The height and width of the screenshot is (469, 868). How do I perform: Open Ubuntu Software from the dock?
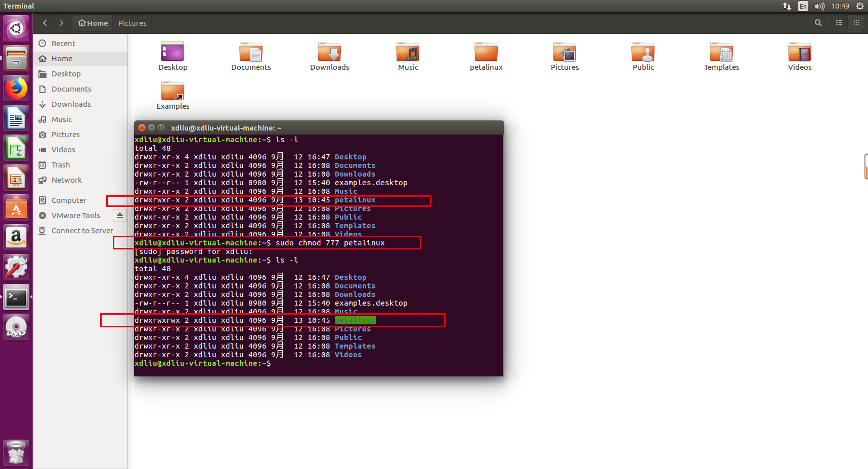coord(16,207)
